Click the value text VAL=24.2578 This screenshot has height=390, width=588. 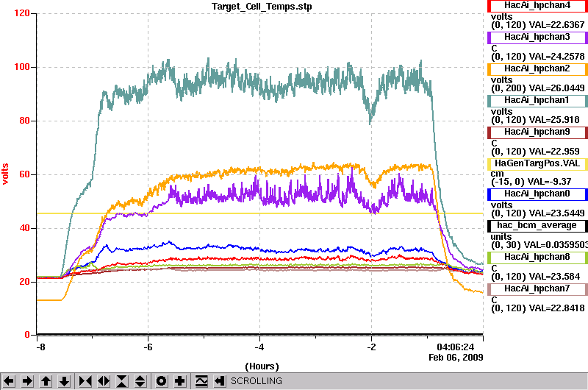click(x=556, y=57)
